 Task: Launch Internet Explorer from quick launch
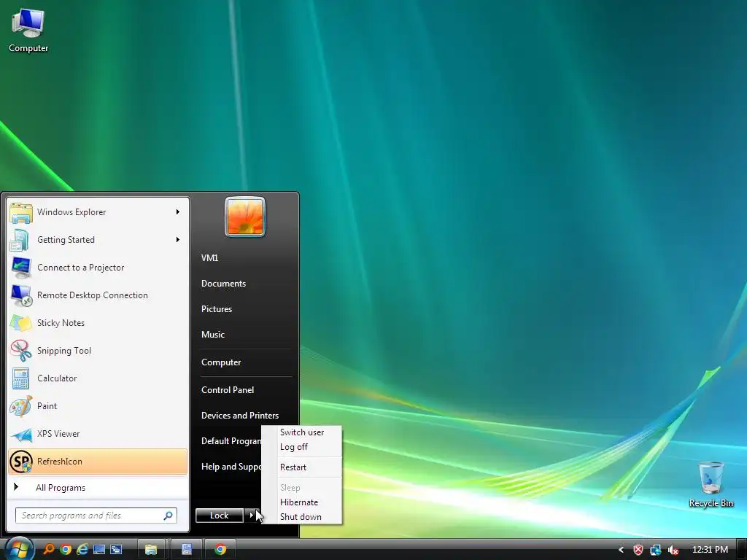tap(82, 550)
